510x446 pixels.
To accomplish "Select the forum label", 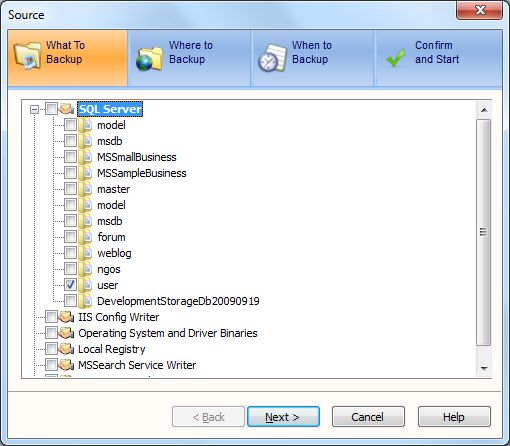I will 111,237.
